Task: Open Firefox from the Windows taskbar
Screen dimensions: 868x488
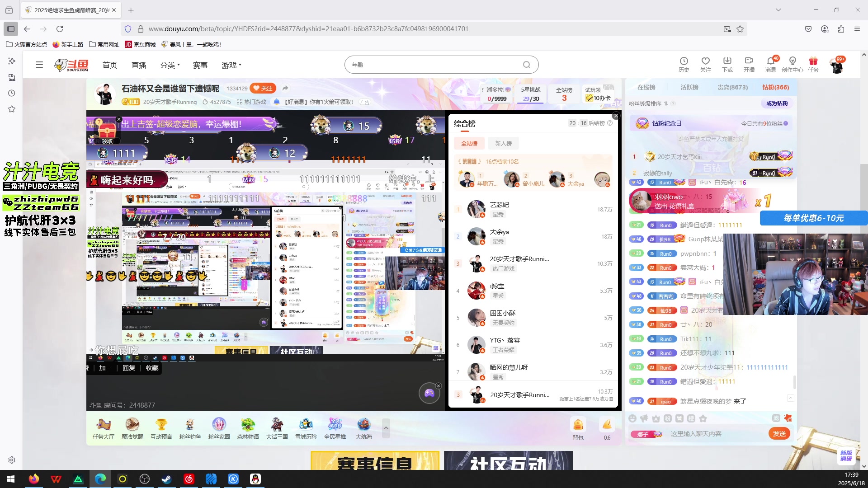Action: pyautogui.click(x=33, y=479)
